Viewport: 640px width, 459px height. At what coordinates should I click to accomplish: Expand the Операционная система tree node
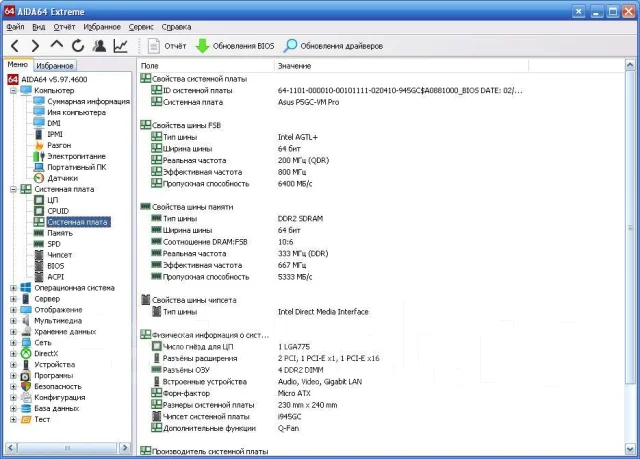click(13, 288)
